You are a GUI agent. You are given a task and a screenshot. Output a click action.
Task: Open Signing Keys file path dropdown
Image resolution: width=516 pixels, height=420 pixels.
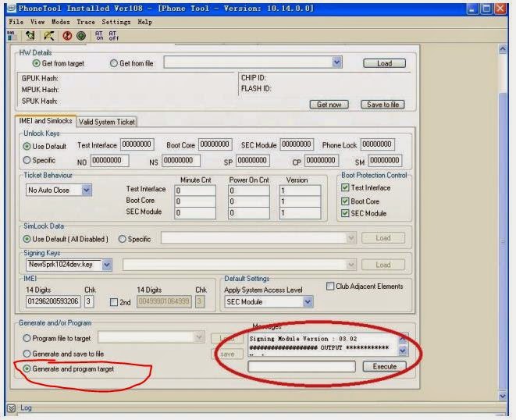point(351,265)
